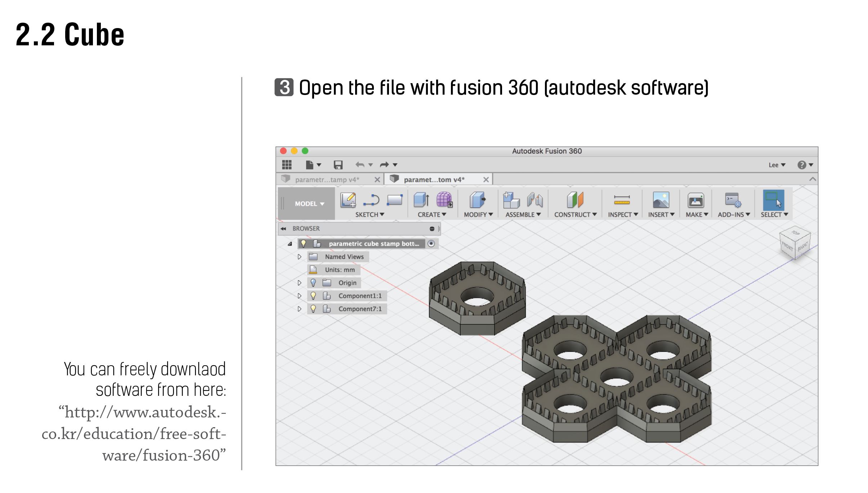Switch to the parametr...tamp v4* tab
The width and height of the screenshot is (868, 493).
pyautogui.click(x=327, y=180)
